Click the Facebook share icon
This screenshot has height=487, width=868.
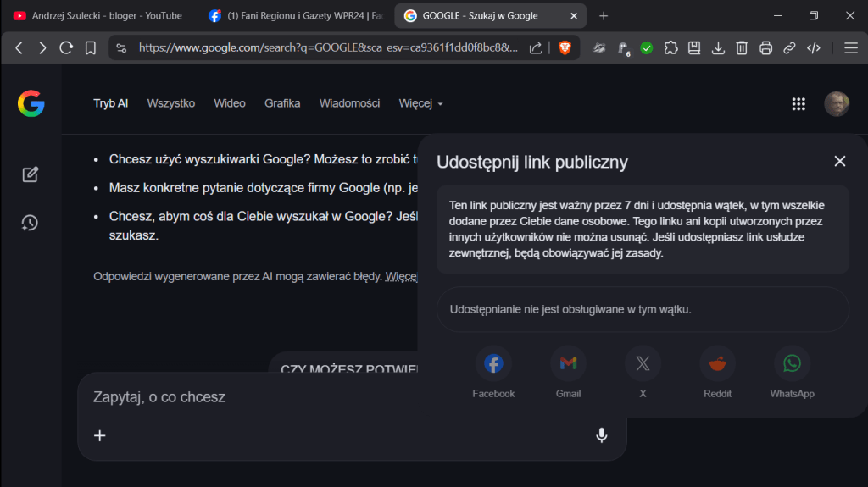point(493,363)
